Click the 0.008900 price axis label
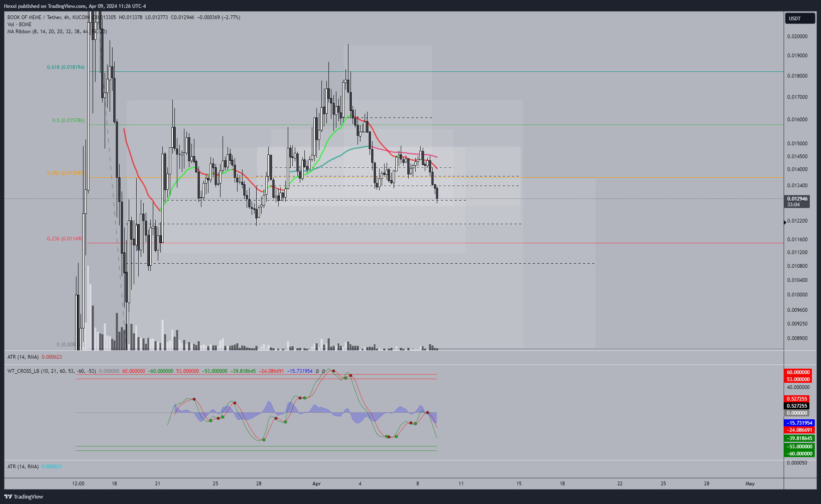This screenshot has height=504, width=821. pyautogui.click(x=797, y=338)
